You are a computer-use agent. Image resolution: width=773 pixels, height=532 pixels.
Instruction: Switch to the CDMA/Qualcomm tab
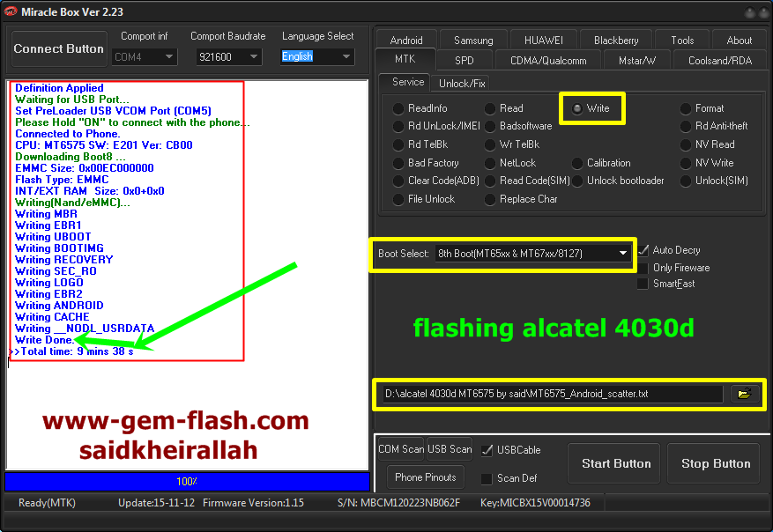pos(548,60)
